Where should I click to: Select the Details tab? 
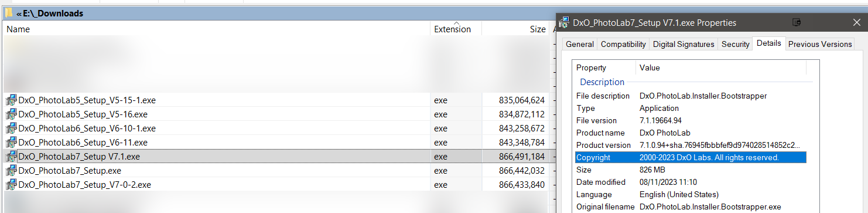pyautogui.click(x=769, y=43)
